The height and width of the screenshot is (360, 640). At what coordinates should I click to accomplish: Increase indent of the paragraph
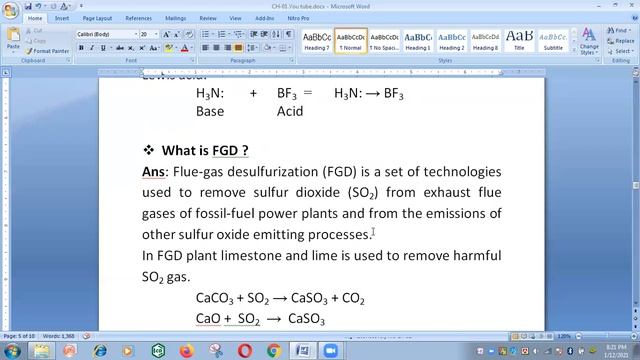pos(264,34)
